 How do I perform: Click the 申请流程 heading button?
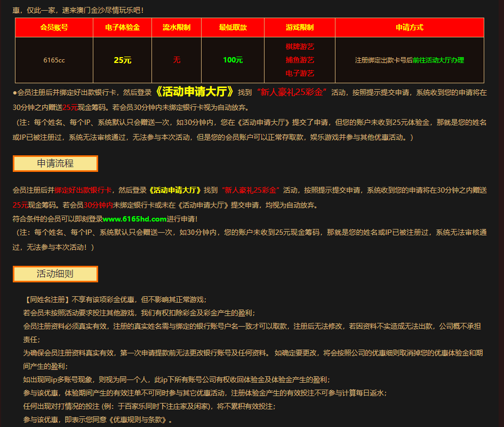tap(55, 163)
